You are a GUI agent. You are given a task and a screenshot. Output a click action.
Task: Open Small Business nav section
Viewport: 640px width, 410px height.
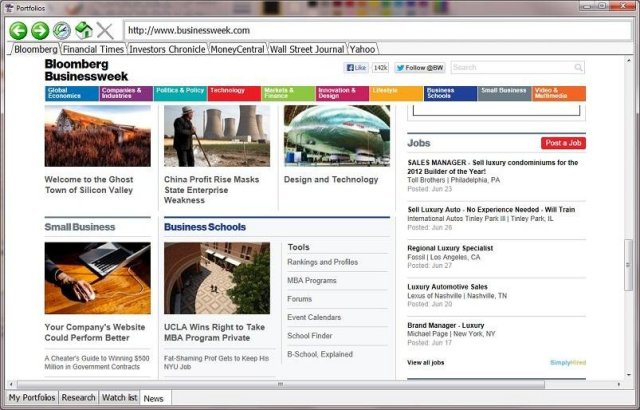pos(504,93)
